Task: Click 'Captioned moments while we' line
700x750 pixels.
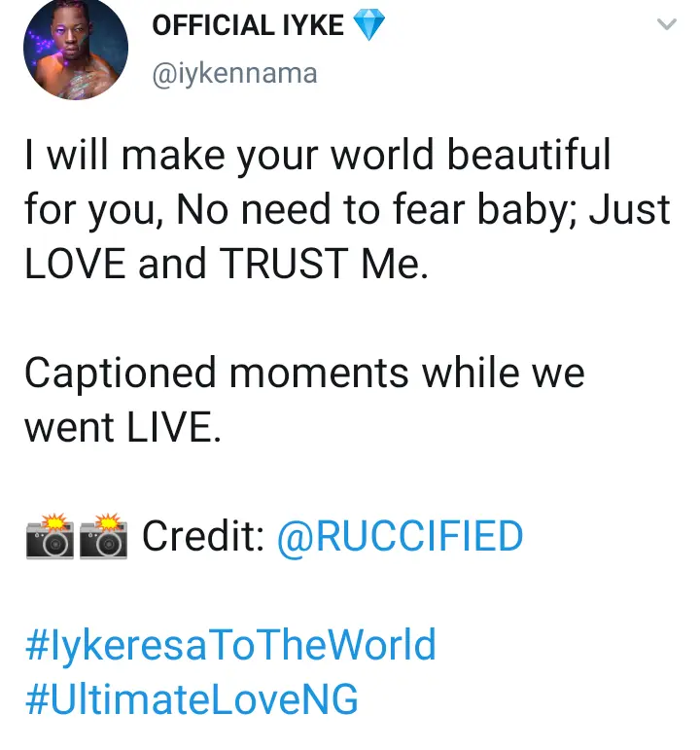Action: pyautogui.click(x=304, y=374)
